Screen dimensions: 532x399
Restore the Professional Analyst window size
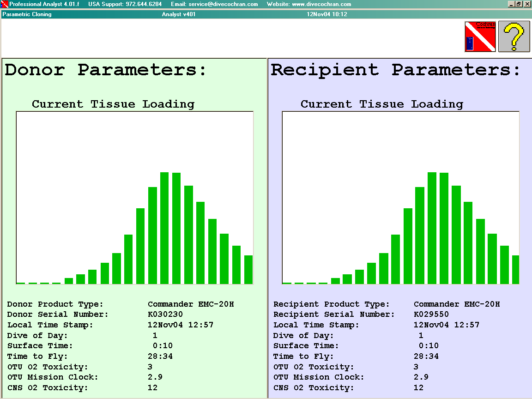click(x=519, y=4)
